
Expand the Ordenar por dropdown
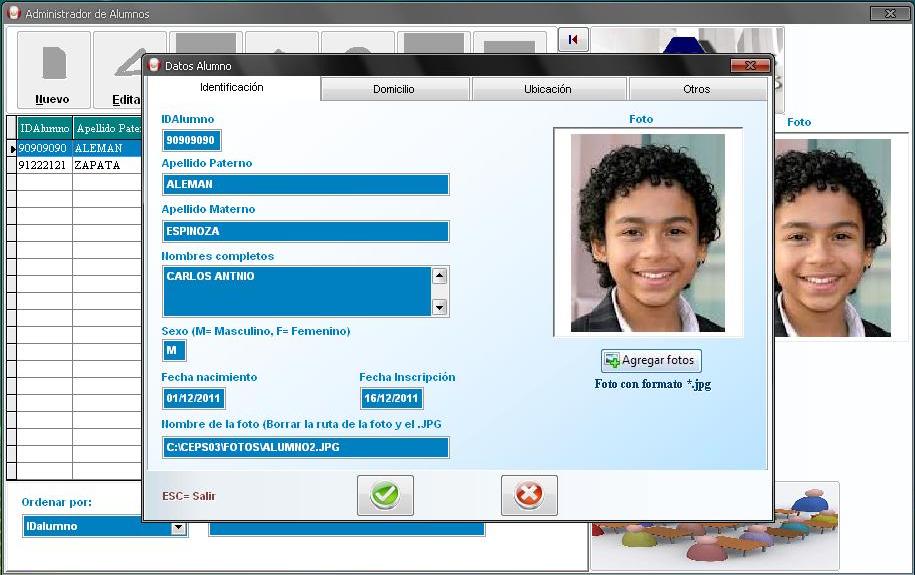(179, 527)
